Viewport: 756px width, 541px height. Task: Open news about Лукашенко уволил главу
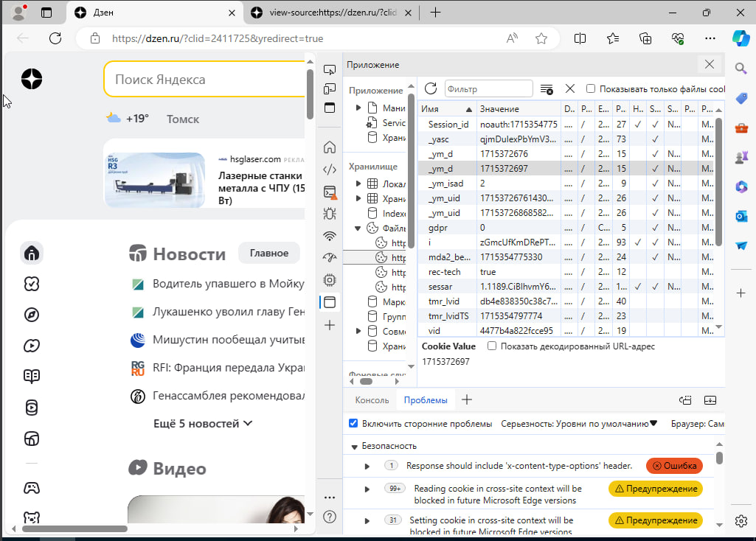point(228,312)
